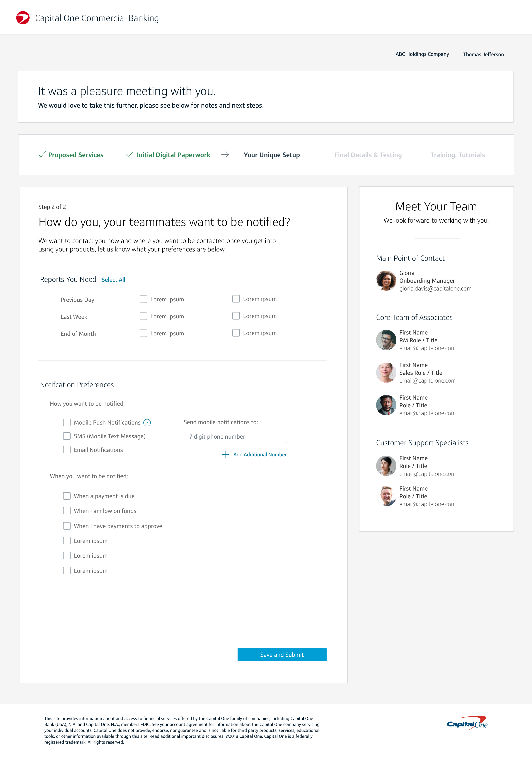Image resolution: width=532 pixels, height=757 pixels.
Task: Focus the 7 digit phone number field
Action: (235, 437)
